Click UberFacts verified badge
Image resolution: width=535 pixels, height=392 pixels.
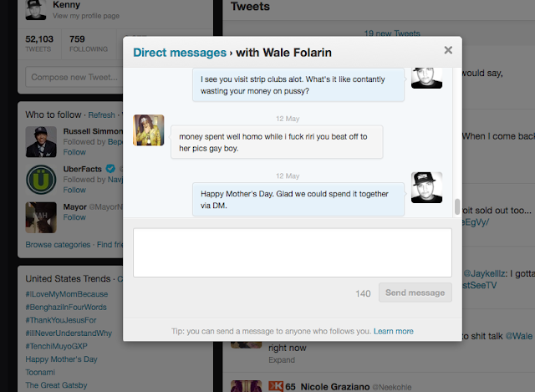click(110, 169)
